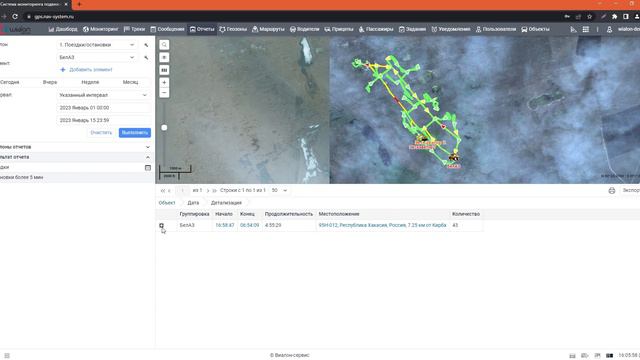Screen dimensions: 640x360
Task: Click the table icon in trips row
Action: coord(148,168)
